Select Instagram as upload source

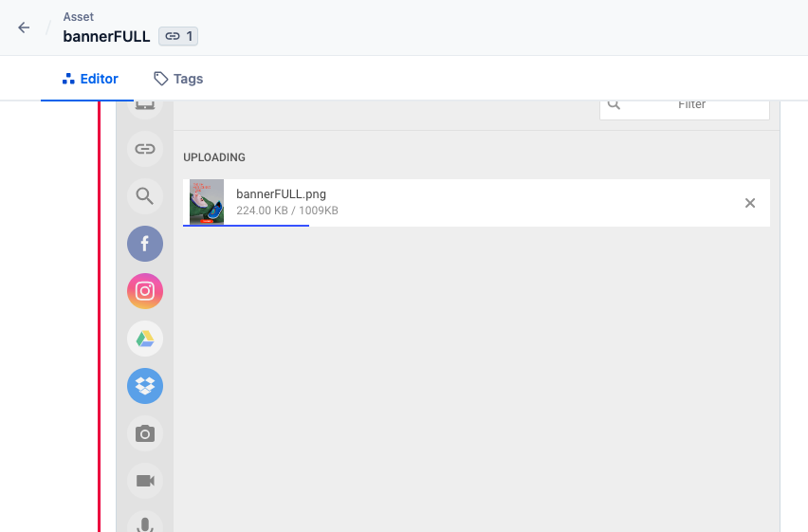coord(145,291)
